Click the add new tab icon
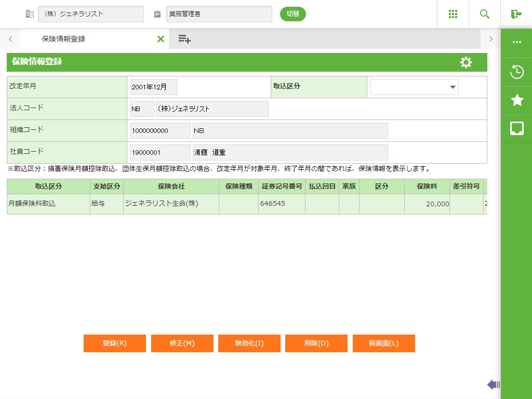This screenshot has height=399, width=532. tap(184, 39)
